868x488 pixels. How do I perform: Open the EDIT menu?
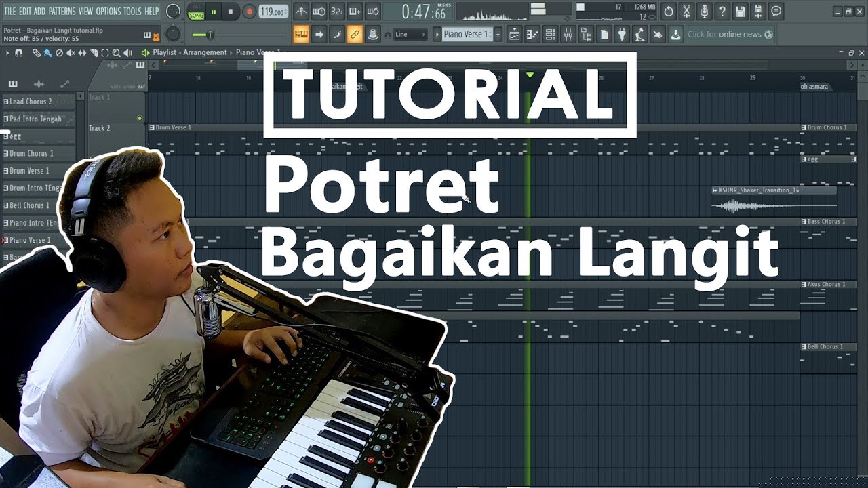pos(24,12)
